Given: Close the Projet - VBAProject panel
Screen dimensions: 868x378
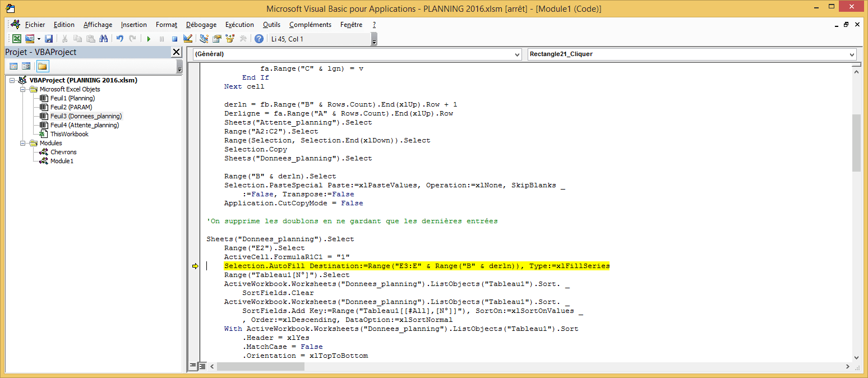Looking at the screenshot, I should pos(176,52).
